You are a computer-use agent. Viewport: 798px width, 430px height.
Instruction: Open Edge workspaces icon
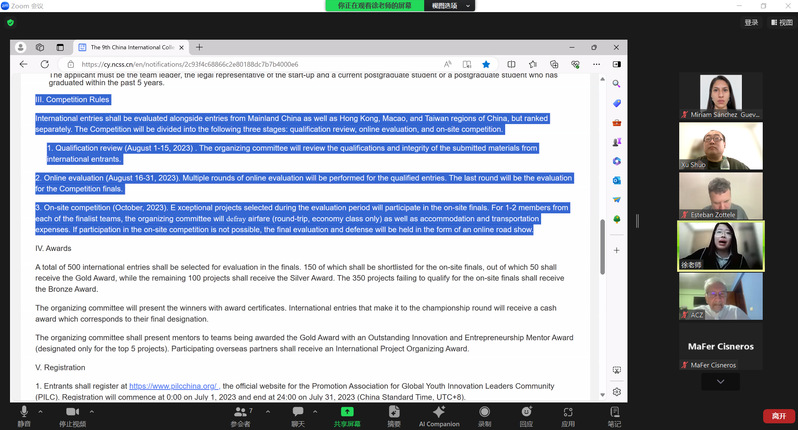click(40, 47)
